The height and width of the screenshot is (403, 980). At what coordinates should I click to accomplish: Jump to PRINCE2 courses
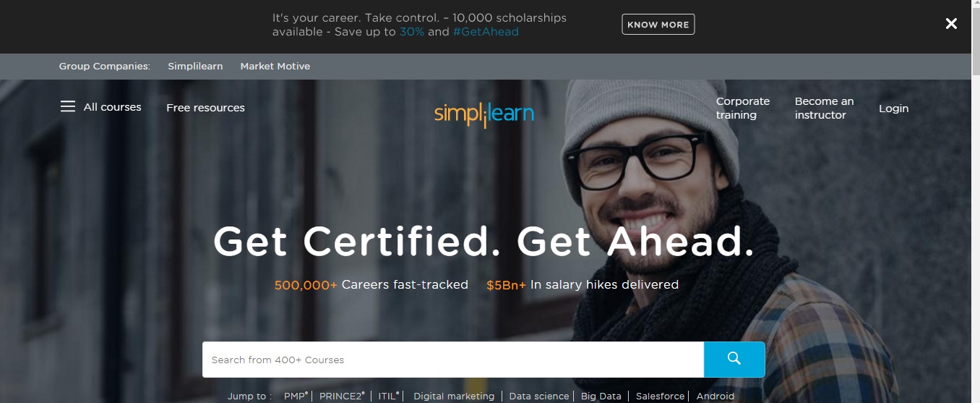pos(342,396)
